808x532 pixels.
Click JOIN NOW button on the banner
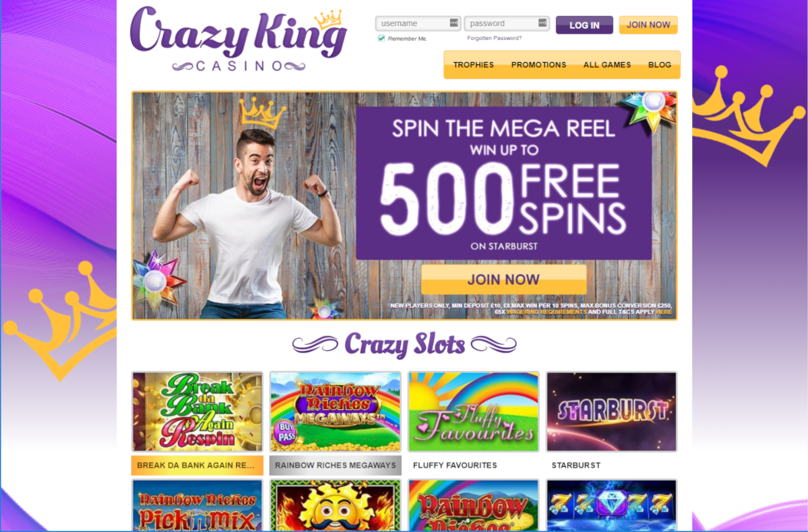tap(504, 279)
